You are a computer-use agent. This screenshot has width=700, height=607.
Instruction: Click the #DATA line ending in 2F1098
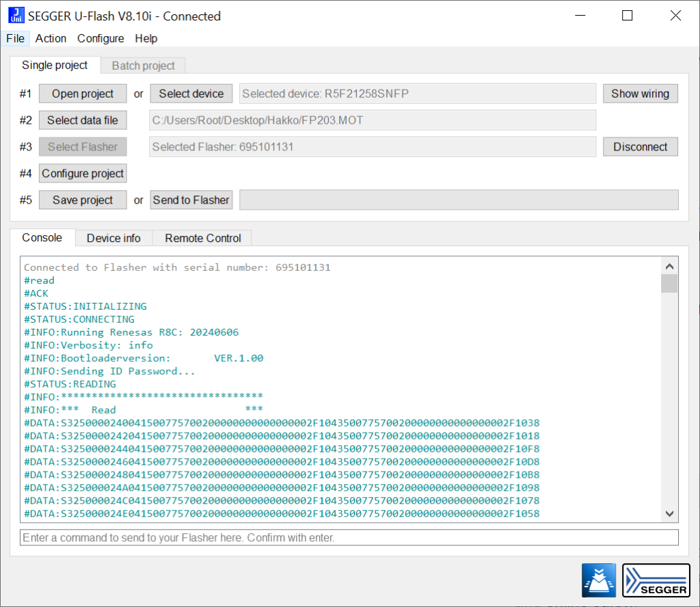point(282,487)
